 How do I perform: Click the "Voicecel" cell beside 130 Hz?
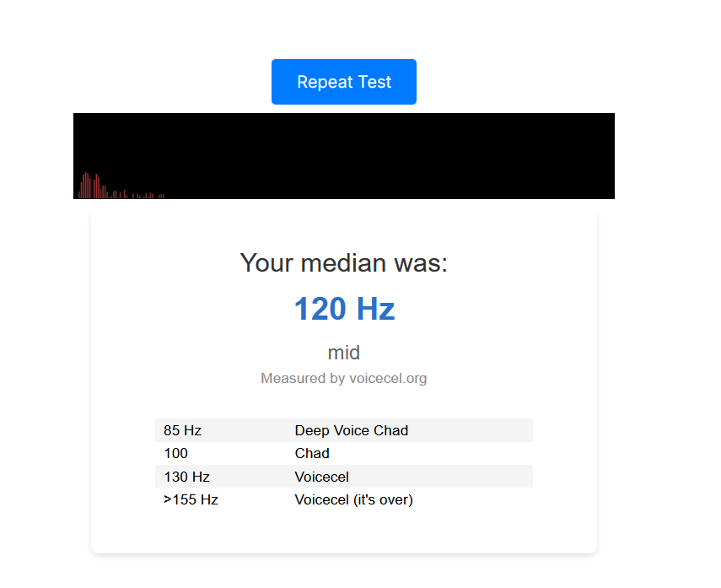point(322,477)
